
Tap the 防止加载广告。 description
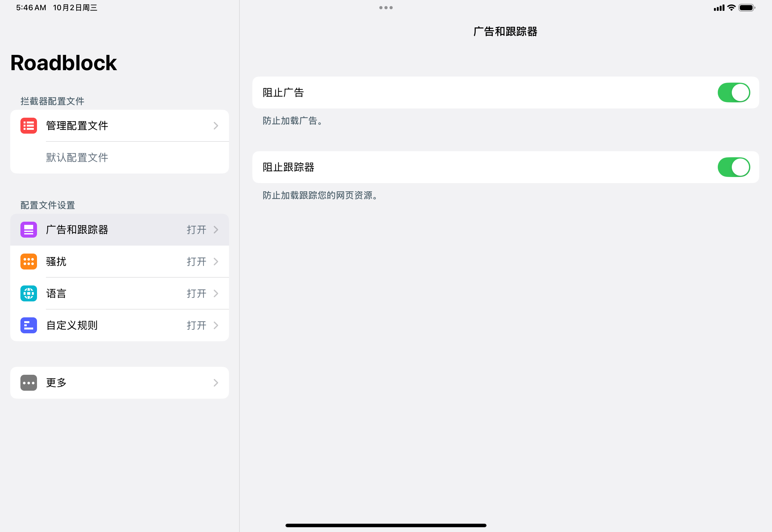click(x=293, y=121)
